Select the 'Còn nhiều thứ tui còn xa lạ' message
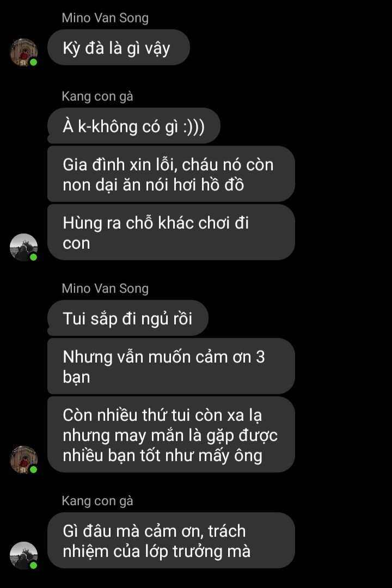 [x=171, y=434]
